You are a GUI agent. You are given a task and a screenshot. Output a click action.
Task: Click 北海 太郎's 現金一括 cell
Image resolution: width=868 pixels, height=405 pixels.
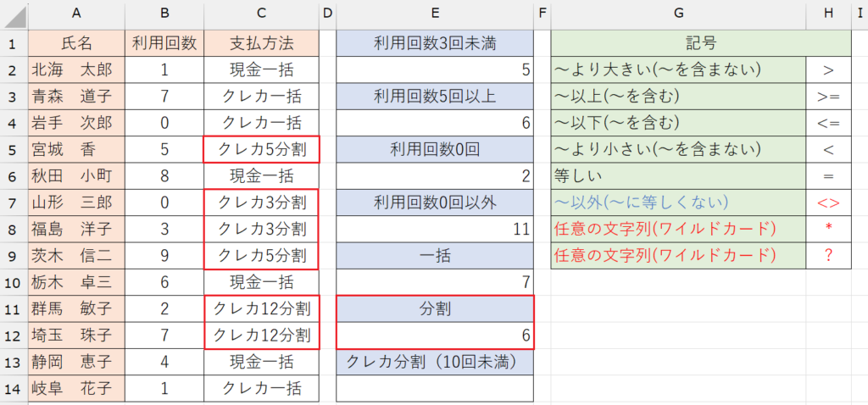(x=261, y=69)
